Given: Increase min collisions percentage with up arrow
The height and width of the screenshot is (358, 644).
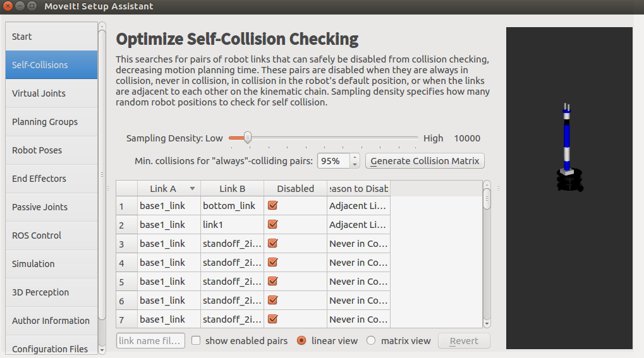Looking at the screenshot, I should pyautogui.click(x=355, y=157).
